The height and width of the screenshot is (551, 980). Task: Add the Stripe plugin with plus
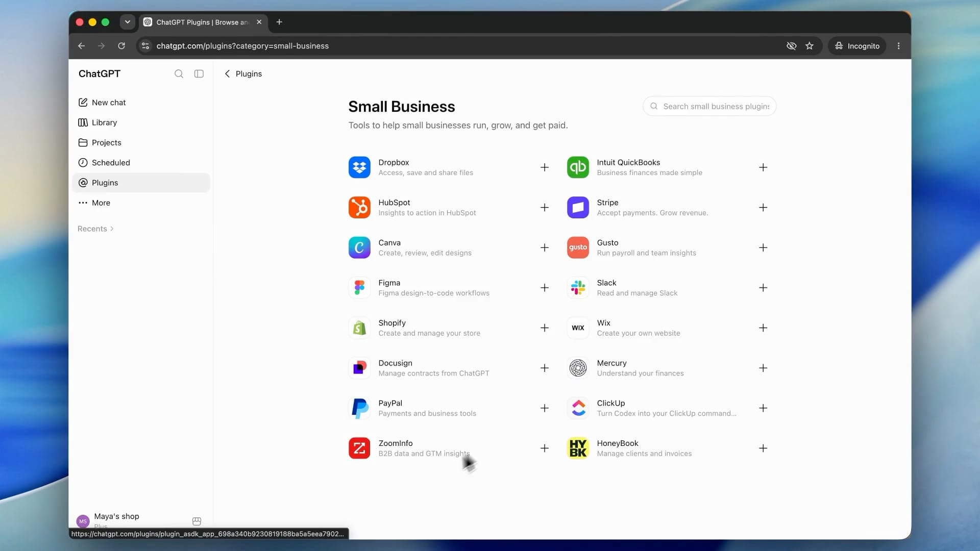763,208
